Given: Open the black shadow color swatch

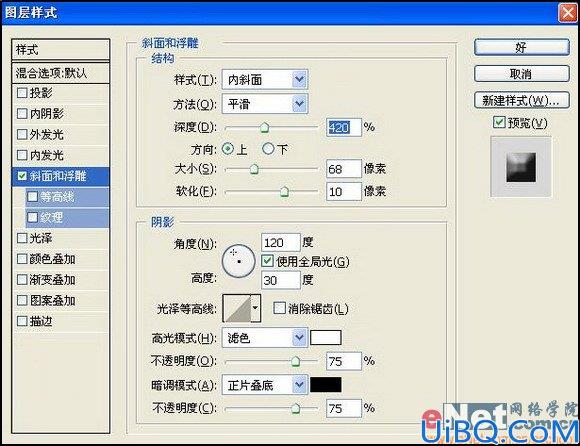Looking at the screenshot, I should click(x=326, y=385).
